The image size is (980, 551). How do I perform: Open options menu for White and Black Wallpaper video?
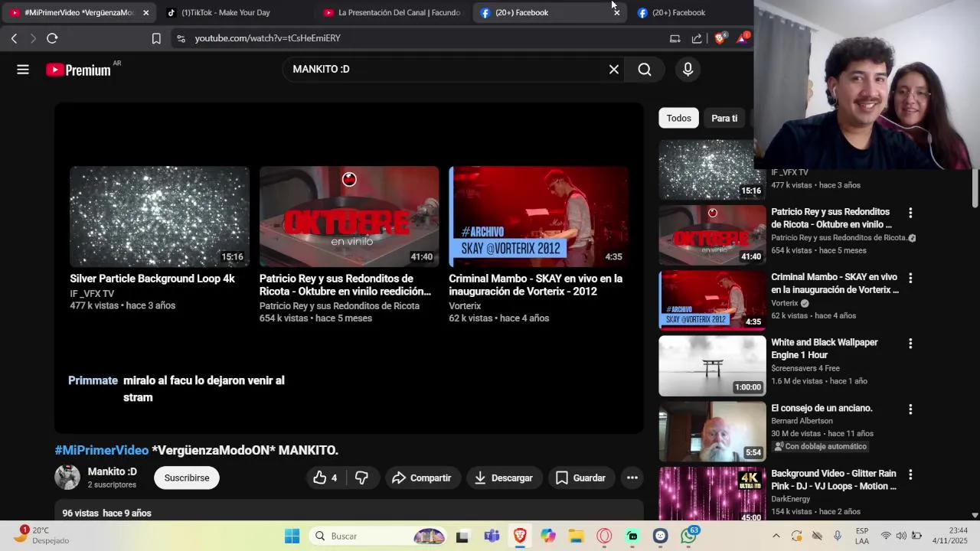910,344
